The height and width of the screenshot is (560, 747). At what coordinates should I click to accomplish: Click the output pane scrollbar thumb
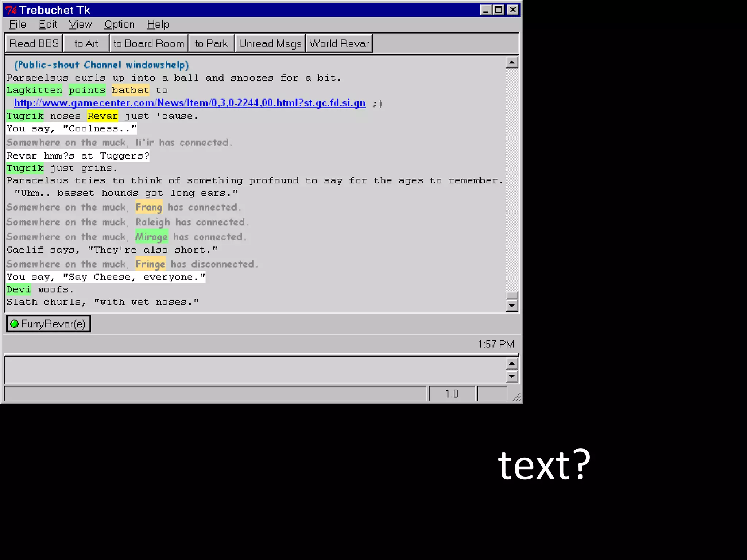(x=512, y=295)
